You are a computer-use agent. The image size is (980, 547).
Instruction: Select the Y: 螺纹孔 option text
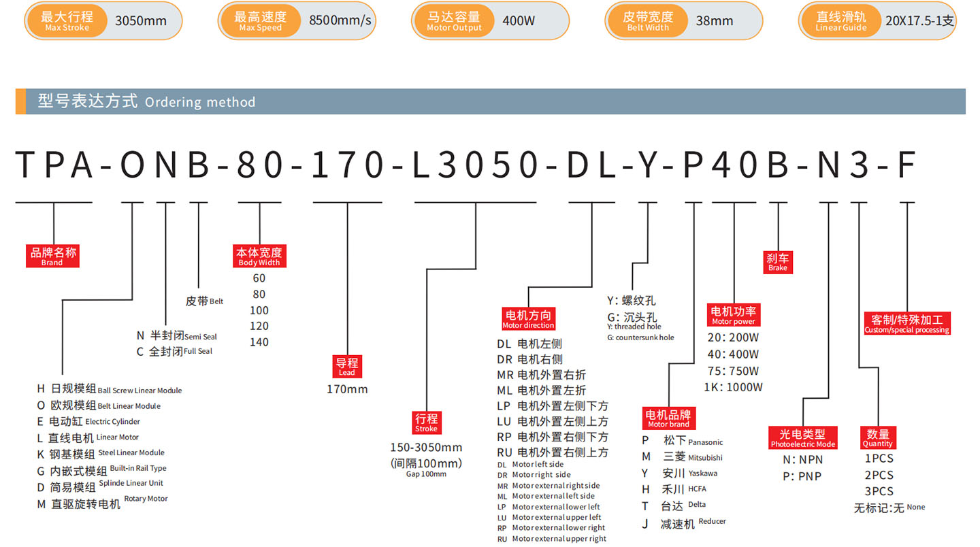632,300
